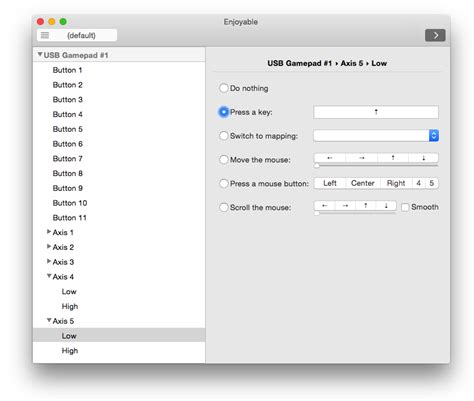Viewport: 474px width, 401px height.
Task: Choose the Center mouse button segment
Action: (x=363, y=183)
